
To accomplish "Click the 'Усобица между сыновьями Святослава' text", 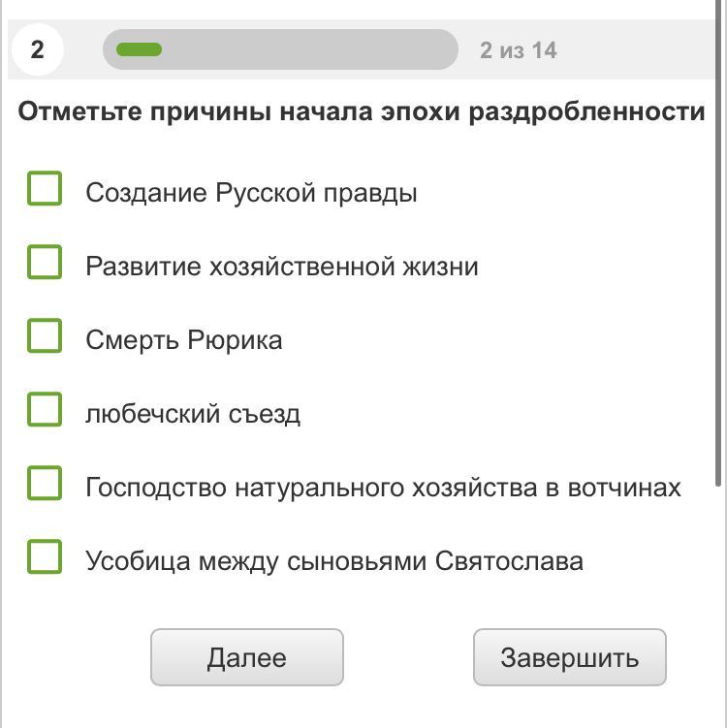I will (x=333, y=561).
